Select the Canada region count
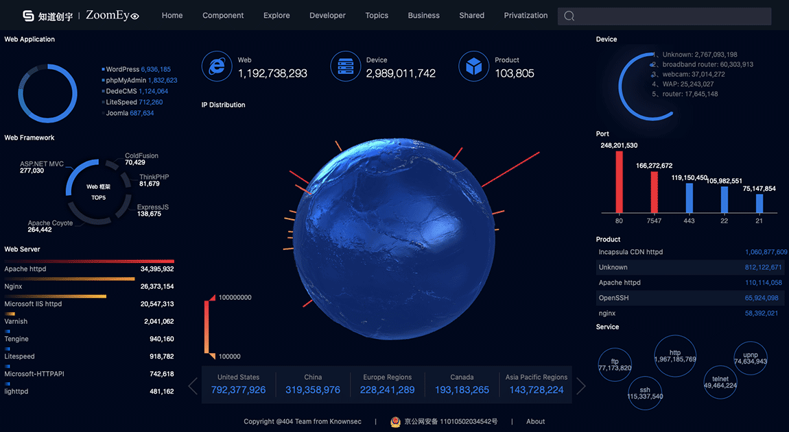This screenshot has height=432, width=789. coord(461,390)
